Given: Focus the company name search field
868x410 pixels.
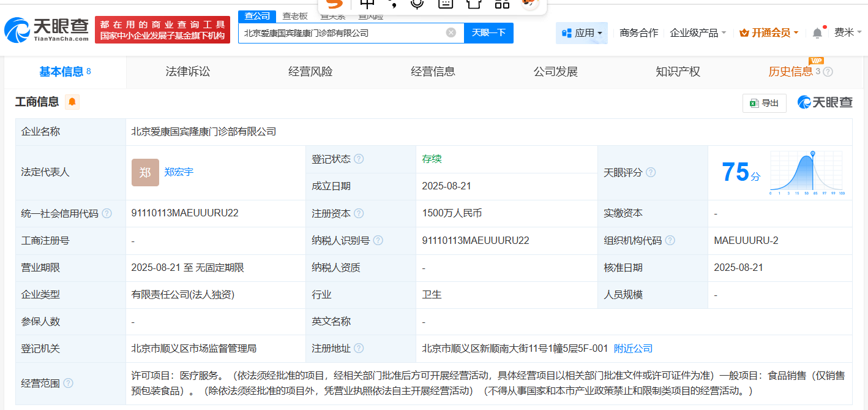Looking at the screenshot, I should (343, 33).
